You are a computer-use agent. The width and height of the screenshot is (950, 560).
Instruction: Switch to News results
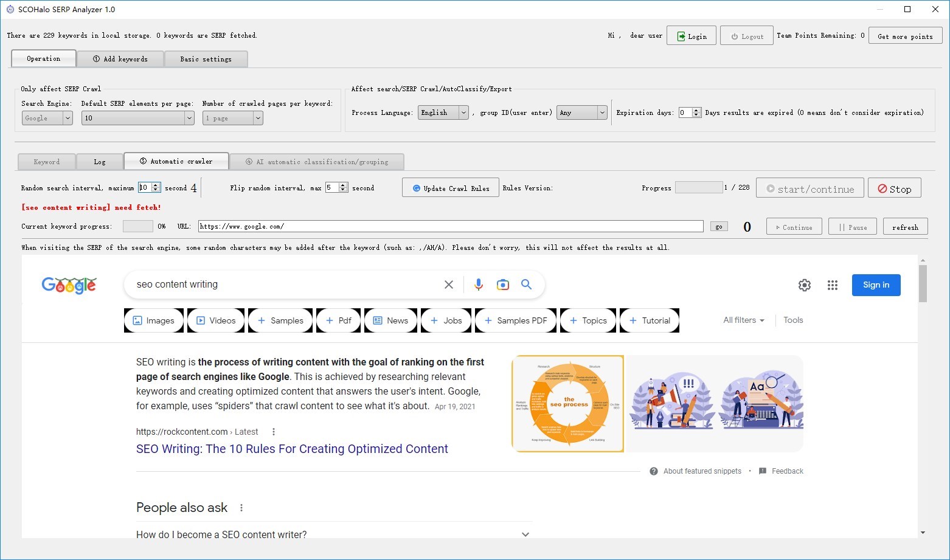click(x=390, y=320)
